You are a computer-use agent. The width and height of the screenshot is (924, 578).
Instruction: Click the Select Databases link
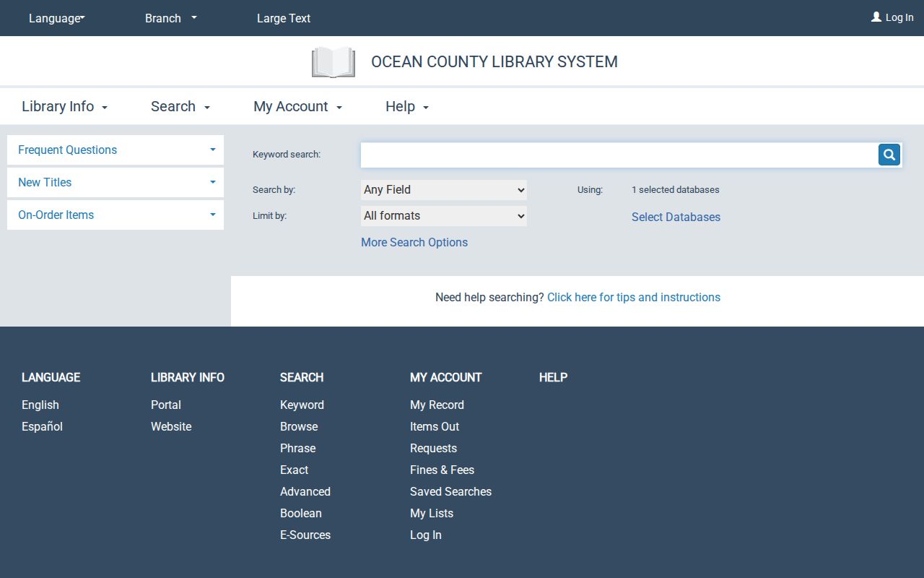pyautogui.click(x=676, y=217)
